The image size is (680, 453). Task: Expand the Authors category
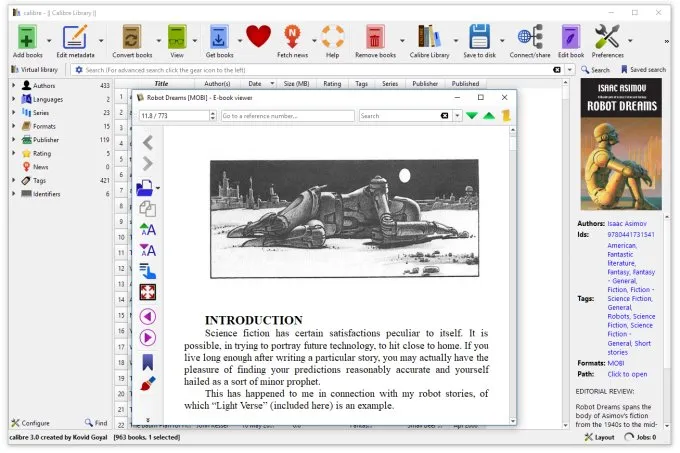point(13,85)
